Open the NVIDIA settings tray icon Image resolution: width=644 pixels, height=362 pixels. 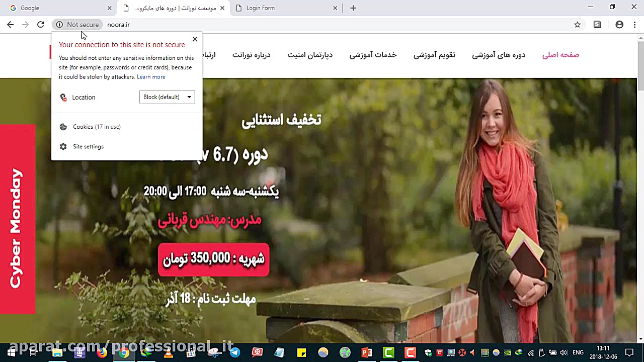pos(507,352)
